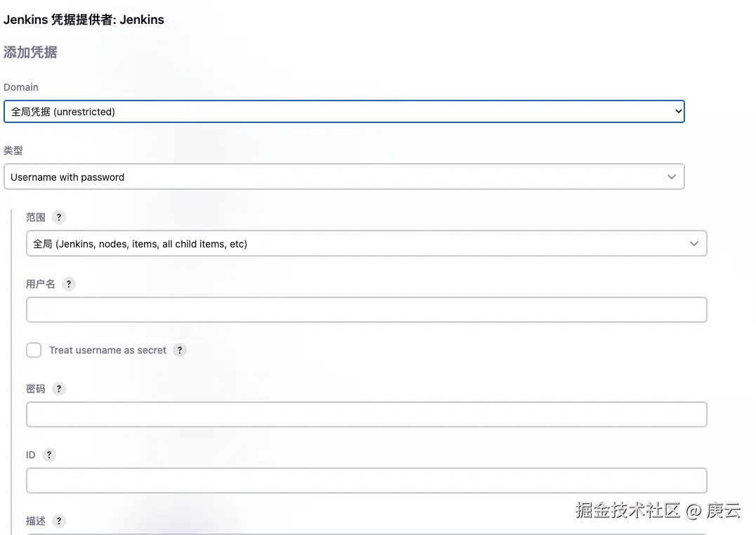Click the Jenkins 凭据提供者: Jenkins title
The image size is (756, 535).
point(84,20)
